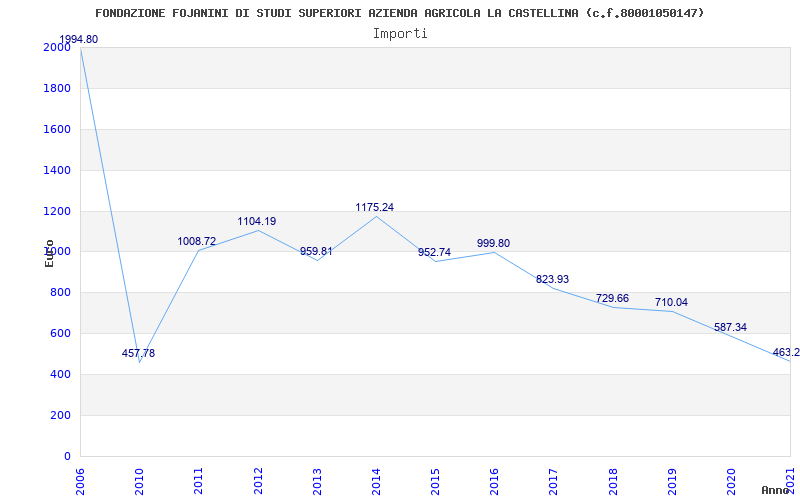Click the 2017 year axis label
This screenshot has width=800, height=500.
[554, 481]
